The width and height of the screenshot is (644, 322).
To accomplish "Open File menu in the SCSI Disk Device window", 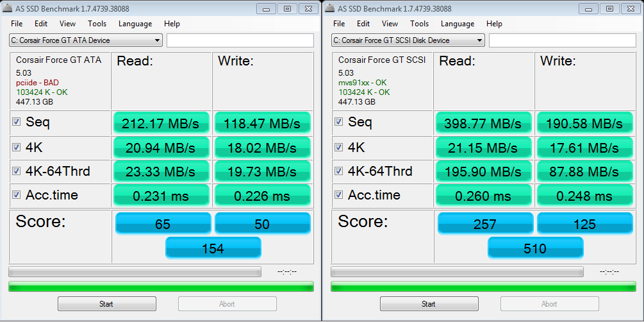I will click(339, 24).
